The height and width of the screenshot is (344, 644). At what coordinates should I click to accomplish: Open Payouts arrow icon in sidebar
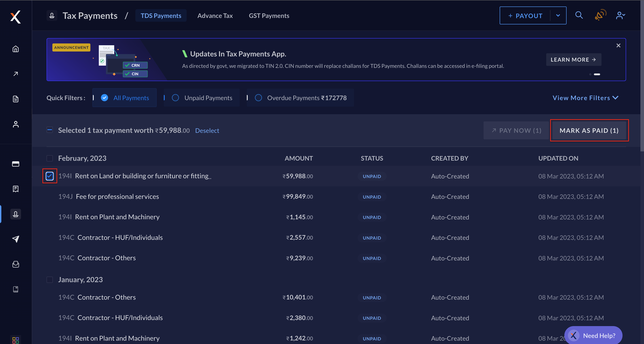(x=15, y=74)
